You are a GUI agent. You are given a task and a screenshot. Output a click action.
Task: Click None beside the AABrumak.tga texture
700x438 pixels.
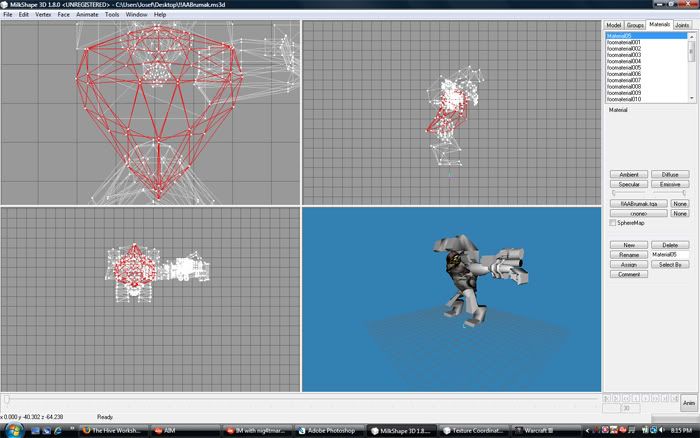tap(680, 204)
